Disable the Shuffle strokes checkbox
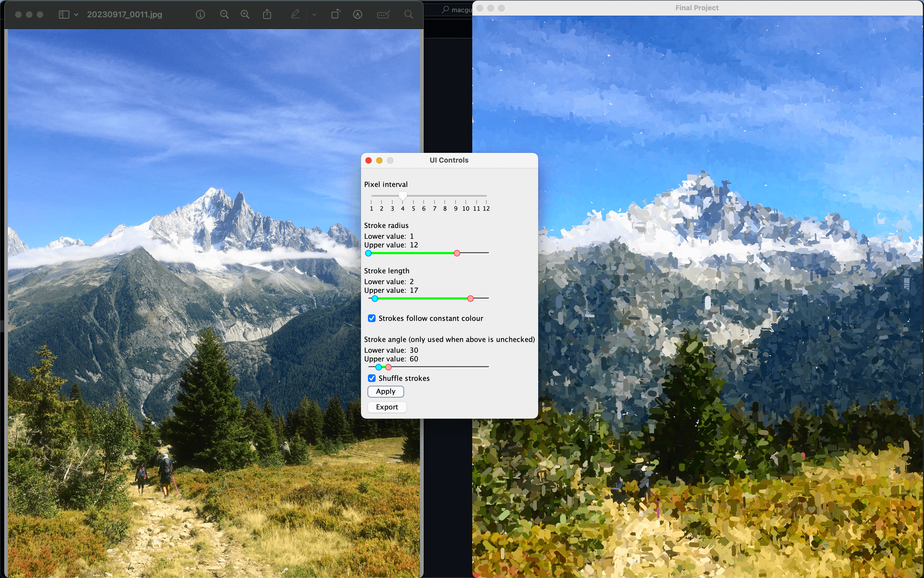The height and width of the screenshot is (578, 924). click(371, 378)
